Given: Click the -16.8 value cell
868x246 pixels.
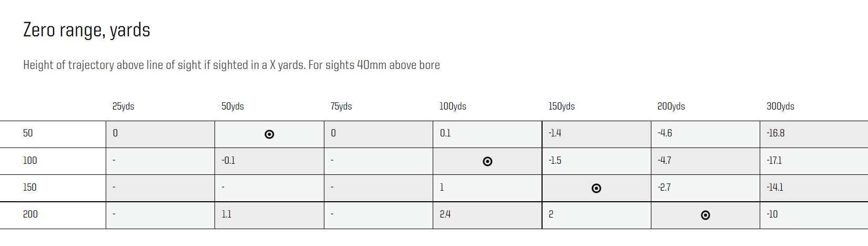Looking at the screenshot, I should click(775, 133).
